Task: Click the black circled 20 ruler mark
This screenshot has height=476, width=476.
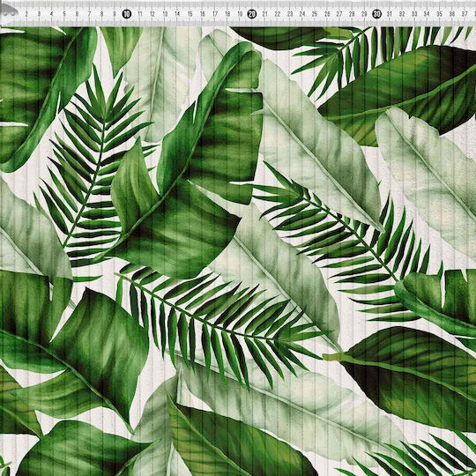Action: pos(251,14)
